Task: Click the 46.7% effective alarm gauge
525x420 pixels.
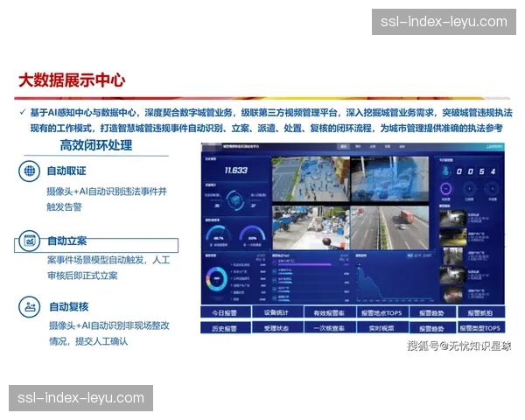Action: point(218,234)
